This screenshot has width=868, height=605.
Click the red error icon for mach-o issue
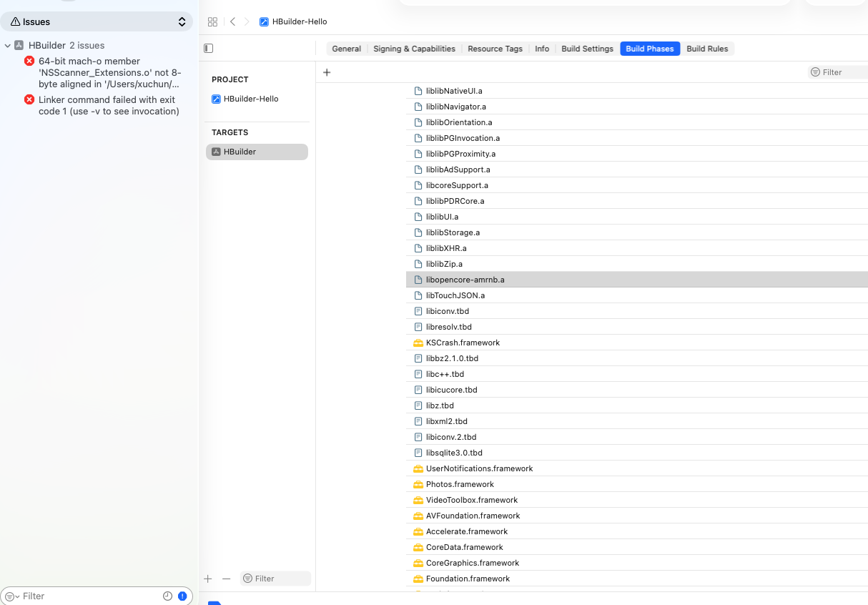(x=29, y=62)
